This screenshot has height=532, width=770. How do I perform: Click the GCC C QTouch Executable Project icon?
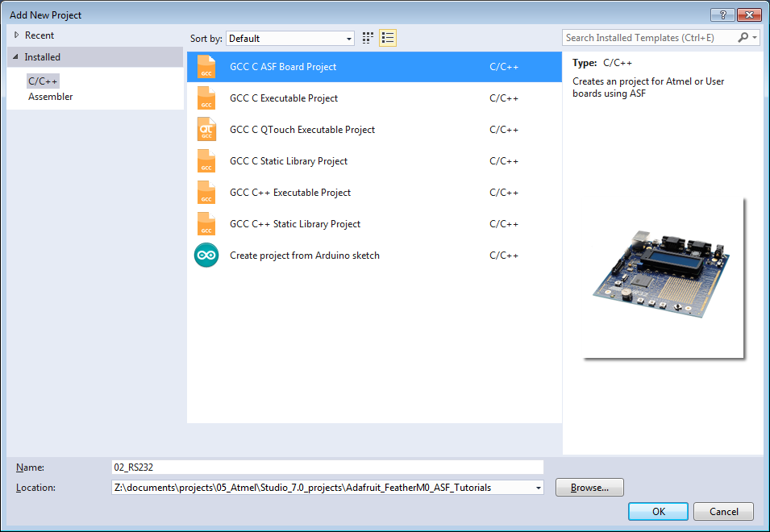[x=206, y=130]
